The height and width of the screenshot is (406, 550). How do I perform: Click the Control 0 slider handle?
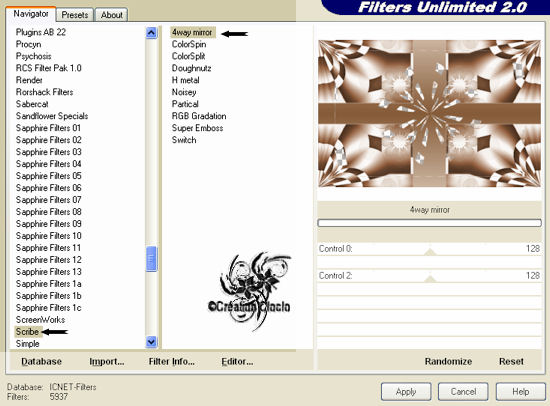[x=430, y=252]
